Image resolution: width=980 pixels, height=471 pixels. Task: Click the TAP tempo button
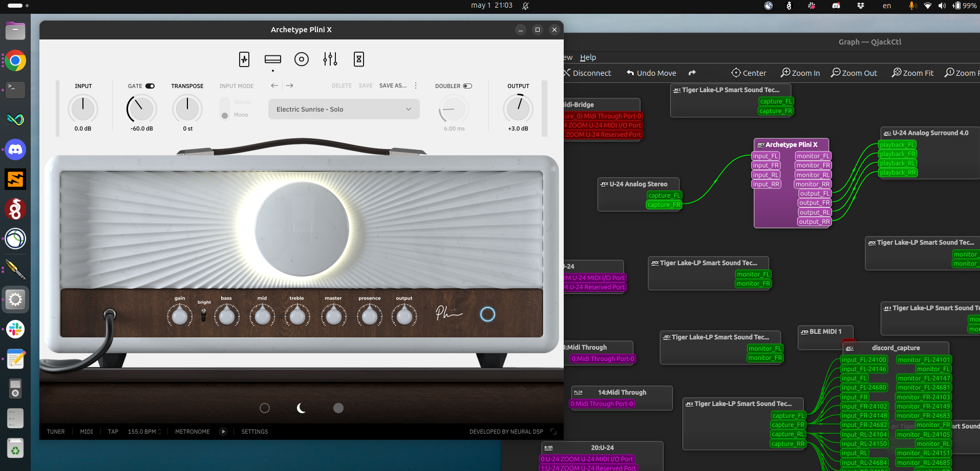(x=113, y=432)
